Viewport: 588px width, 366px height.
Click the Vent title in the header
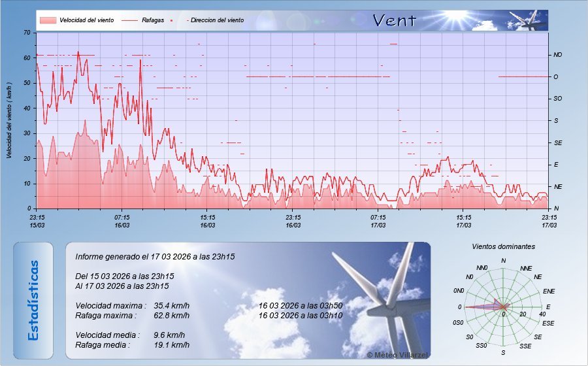click(x=395, y=20)
